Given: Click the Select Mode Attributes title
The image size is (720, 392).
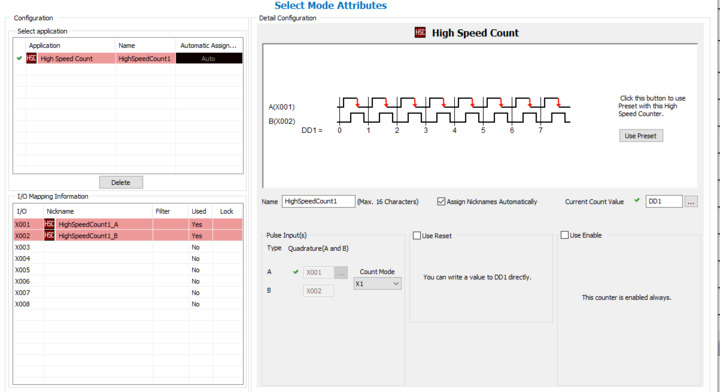Looking at the screenshot, I should click(331, 6).
